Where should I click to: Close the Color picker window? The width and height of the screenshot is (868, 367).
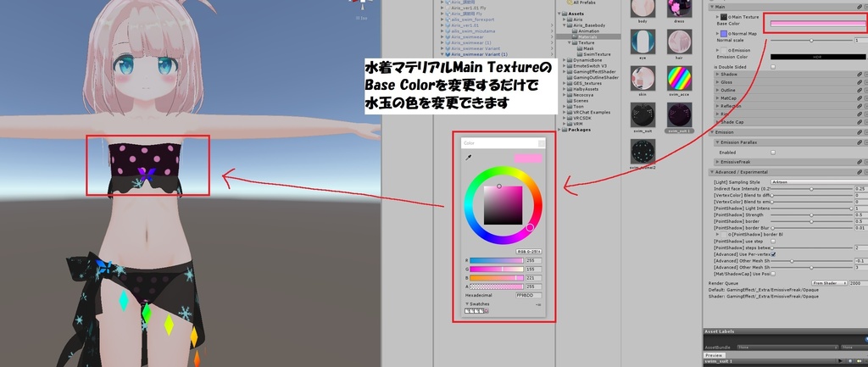point(542,143)
